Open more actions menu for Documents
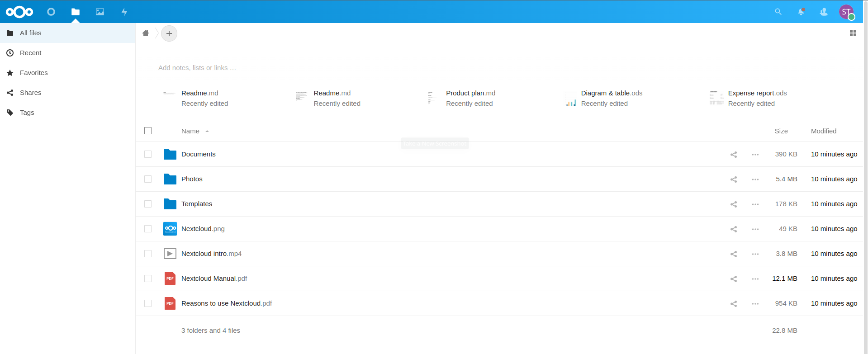This screenshot has width=868, height=354. (755, 155)
